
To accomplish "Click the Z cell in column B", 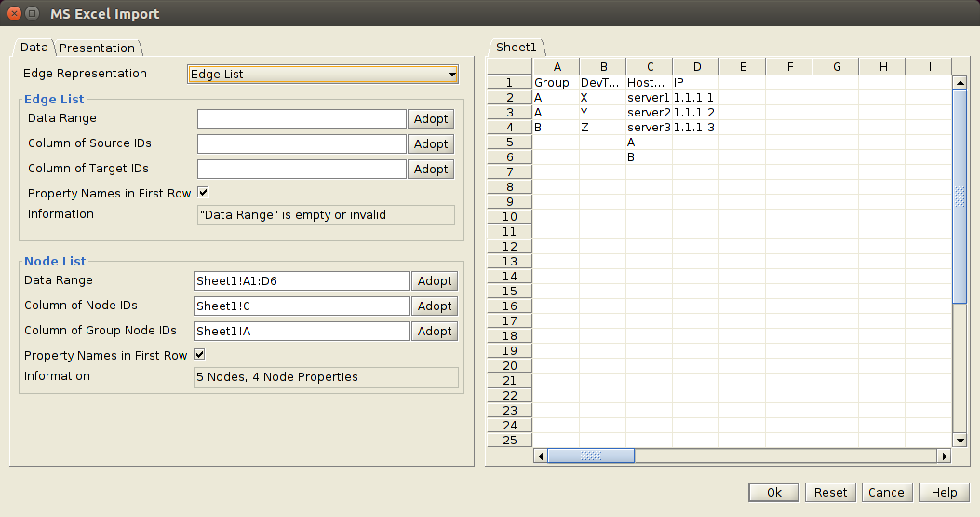I will [x=602, y=128].
